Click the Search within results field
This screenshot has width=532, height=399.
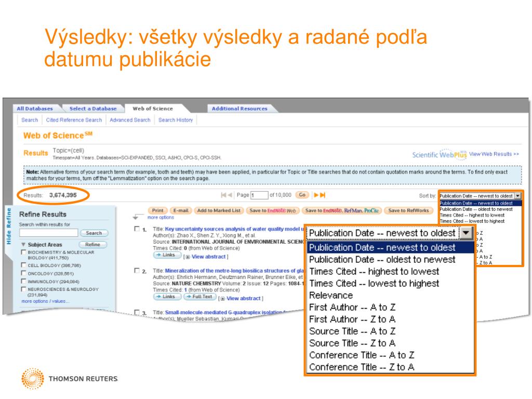click(48, 233)
